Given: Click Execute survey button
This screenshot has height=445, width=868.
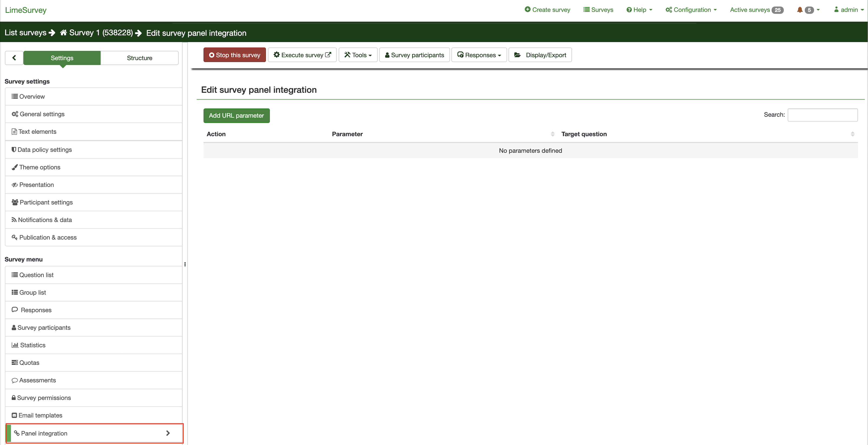Looking at the screenshot, I should pyautogui.click(x=302, y=55).
